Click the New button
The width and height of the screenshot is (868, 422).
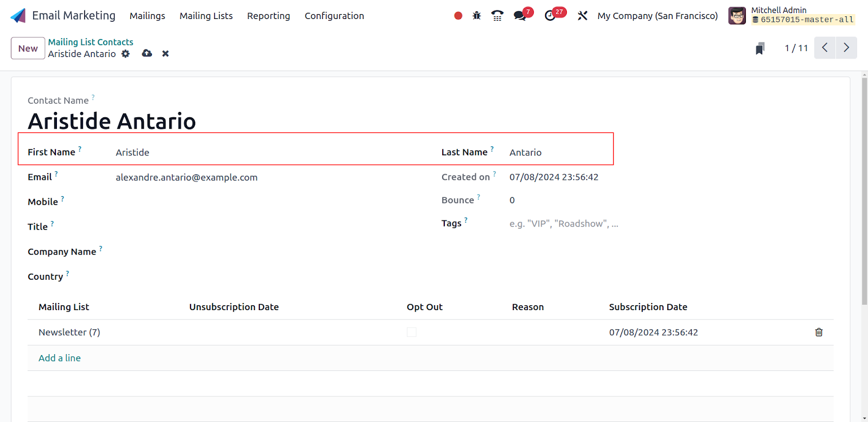click(x=28, y=48)
